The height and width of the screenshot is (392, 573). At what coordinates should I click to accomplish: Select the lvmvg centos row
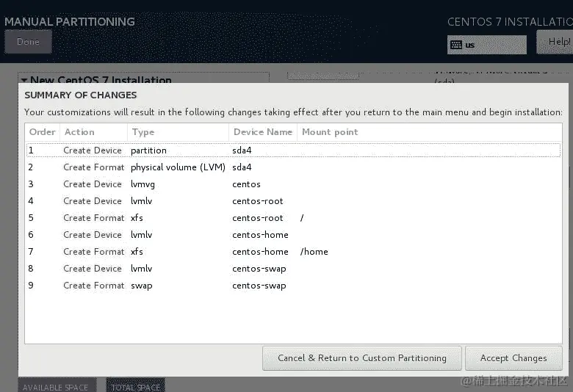coord(293,184)
